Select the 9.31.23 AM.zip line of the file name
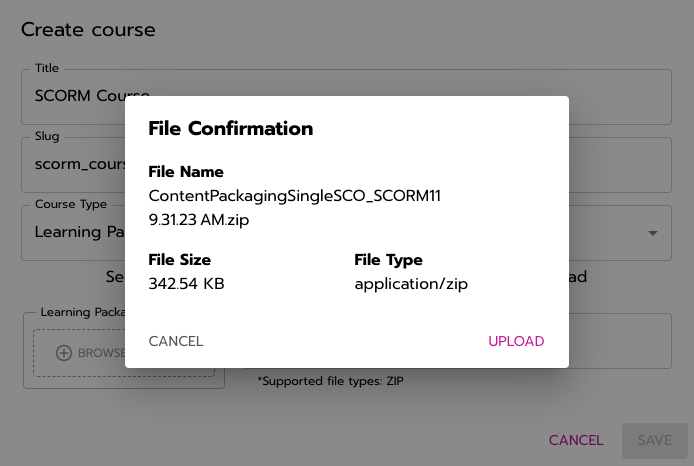This screenshot has height=466, width=694. (x=199, y=220)
